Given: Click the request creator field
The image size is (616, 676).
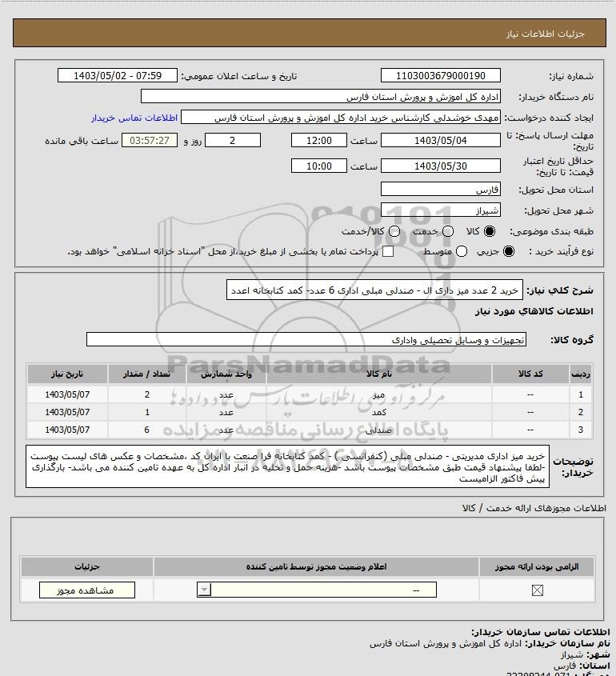Looking at the screenshot, I should tap(341, 118).
